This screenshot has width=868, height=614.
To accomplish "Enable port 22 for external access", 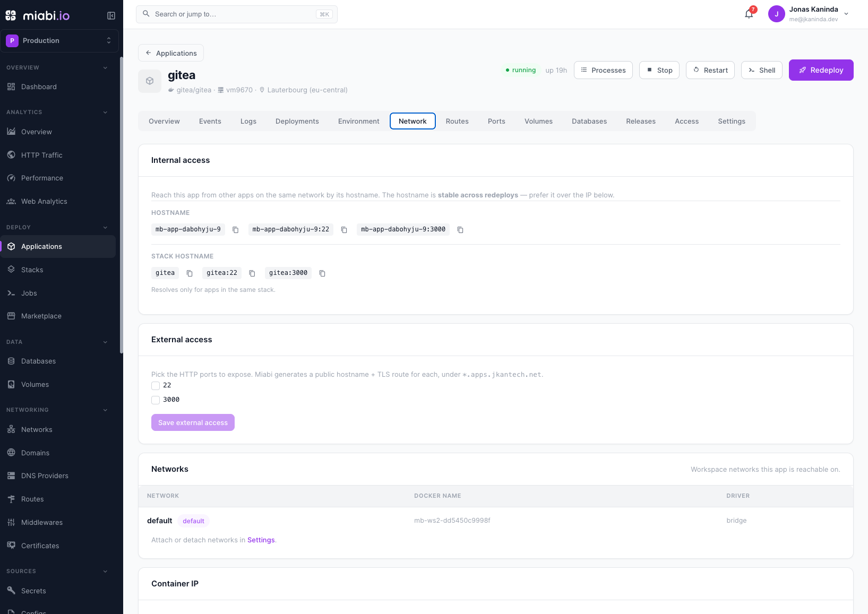I will (156, 386).
